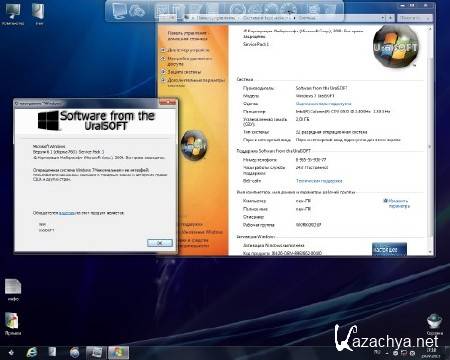
Task: Open Device Manager from the System sidebar
Action: click(188, 50)
